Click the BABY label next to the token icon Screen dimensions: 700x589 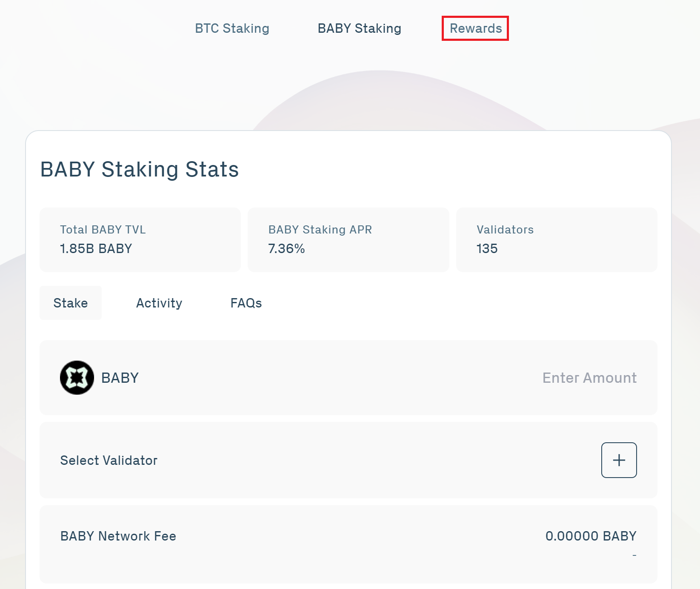120,377
